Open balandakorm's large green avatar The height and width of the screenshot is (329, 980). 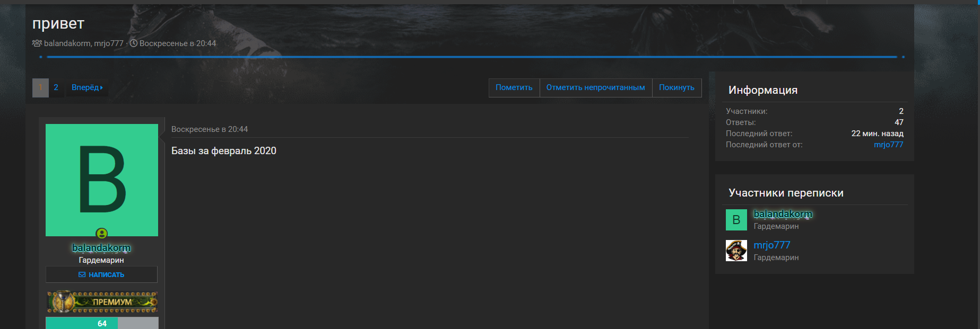[x=102, y=180]
